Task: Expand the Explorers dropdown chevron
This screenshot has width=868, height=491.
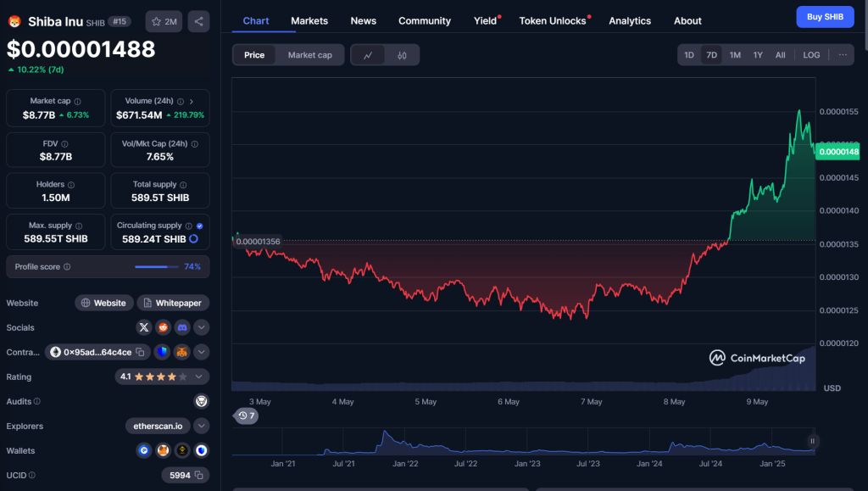Action: (x=202, y=426)
